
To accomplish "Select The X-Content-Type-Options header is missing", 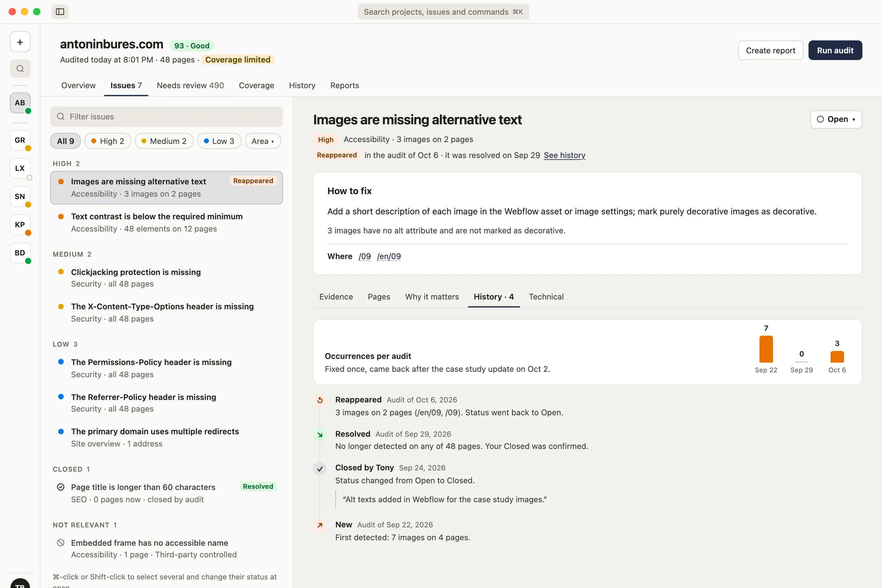I will (167, 312).
